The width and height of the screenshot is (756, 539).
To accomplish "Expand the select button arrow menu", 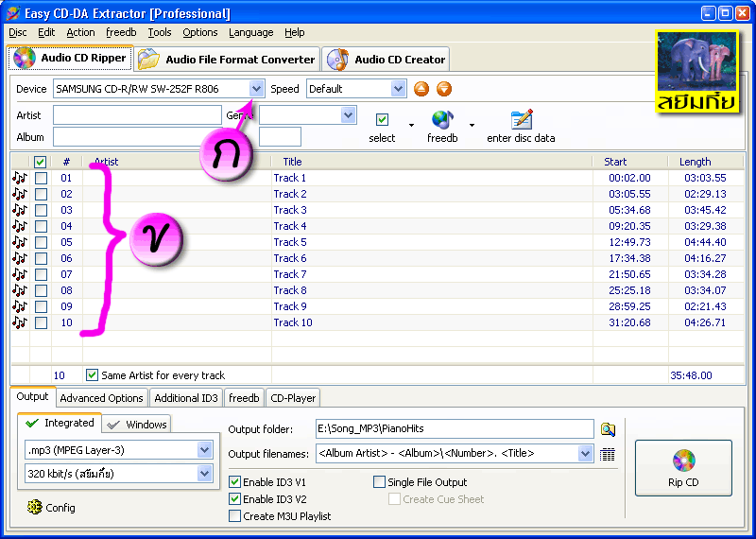I will (411, 125).
